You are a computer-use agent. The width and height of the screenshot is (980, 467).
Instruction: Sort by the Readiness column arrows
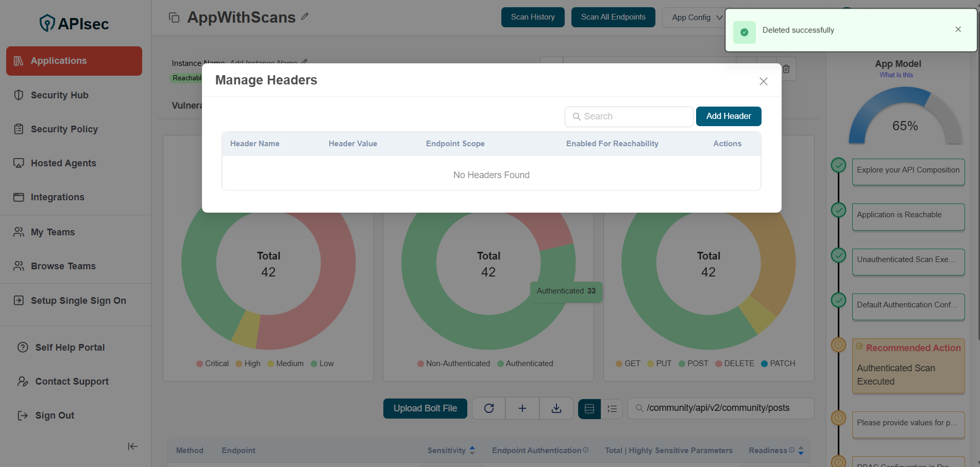[801, 451]
